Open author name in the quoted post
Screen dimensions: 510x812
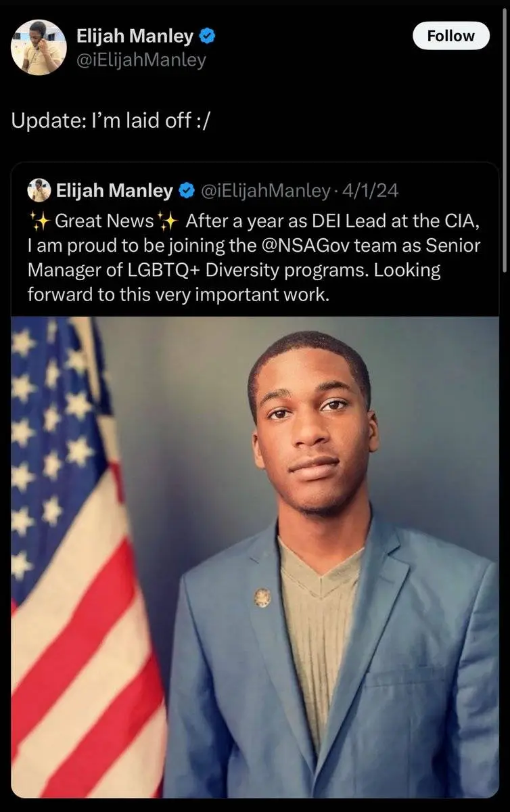(114, 191)
